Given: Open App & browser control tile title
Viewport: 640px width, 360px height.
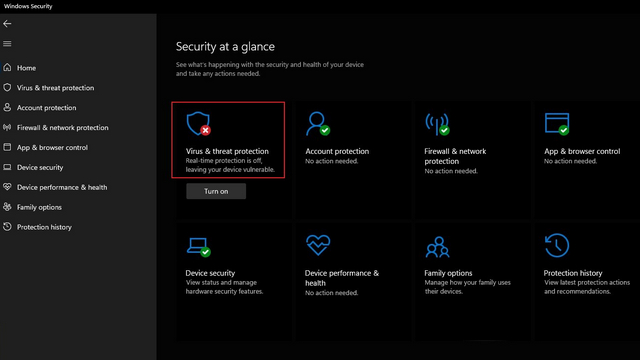Looking at the screenshot, I should point(582,151).
